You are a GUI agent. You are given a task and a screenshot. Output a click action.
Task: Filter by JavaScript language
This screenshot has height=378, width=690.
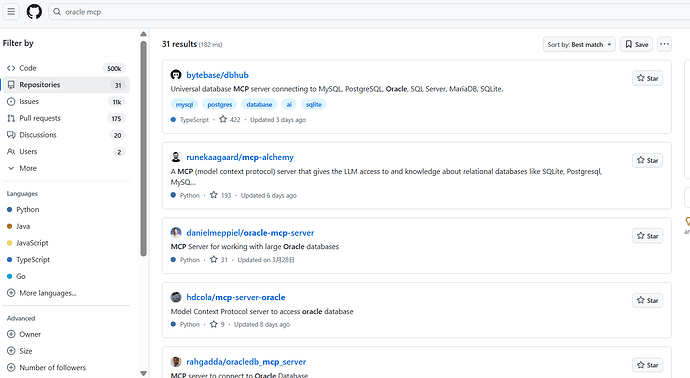pyautogui.click(x=28, y=243)
